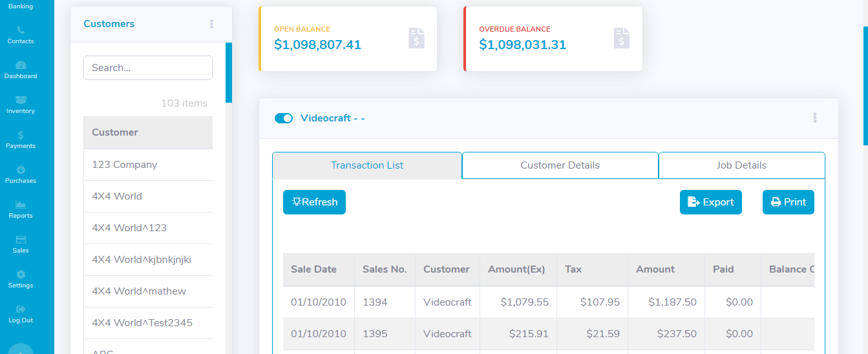The width and height of the screenshot is (868, 354).
Task: Click the Videocraft card title
Action: [x=333, y=118]
